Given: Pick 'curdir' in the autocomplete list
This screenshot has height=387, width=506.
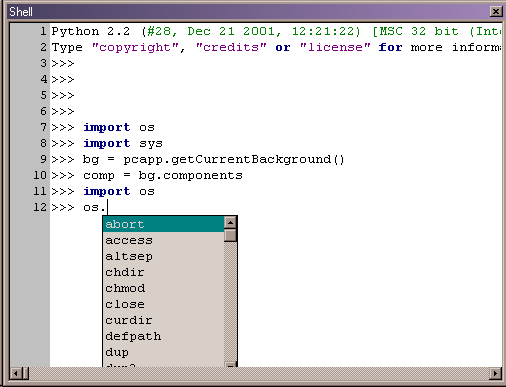Looking at the screenshot, I should 164,320.
